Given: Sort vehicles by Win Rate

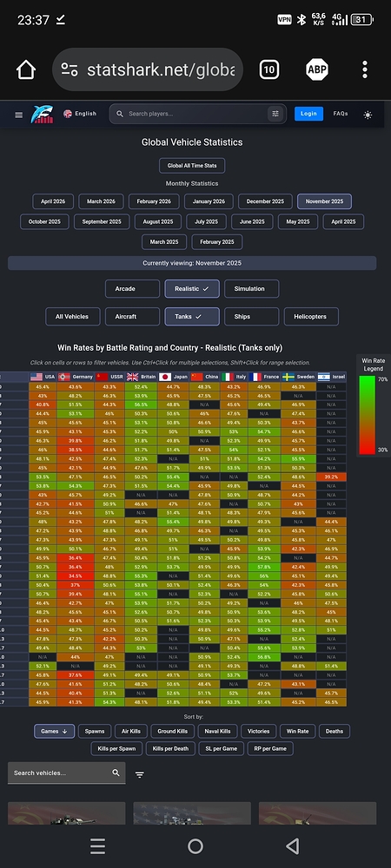Looking at the screenshot, I should click(297, 731).
